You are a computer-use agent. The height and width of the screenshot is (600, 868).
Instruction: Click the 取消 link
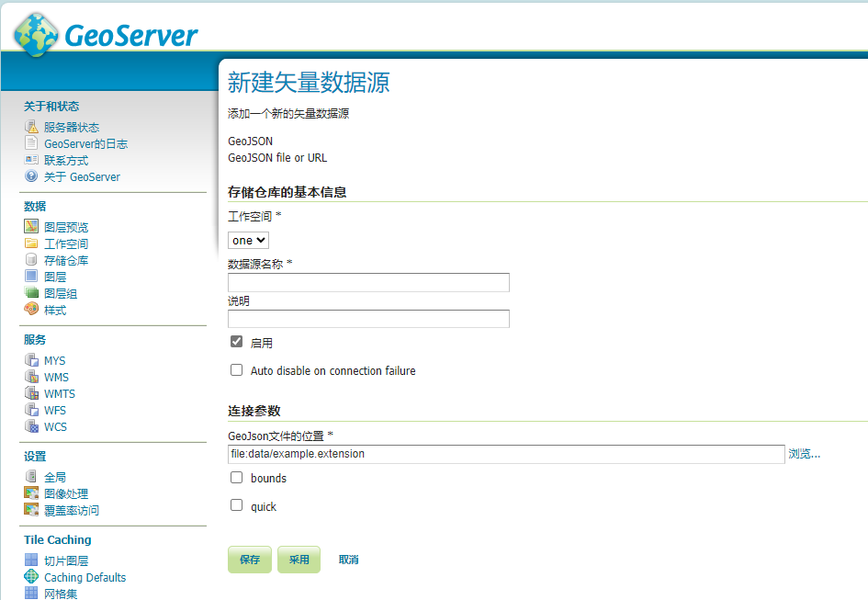pyautogui.click(x=348, y=560)
